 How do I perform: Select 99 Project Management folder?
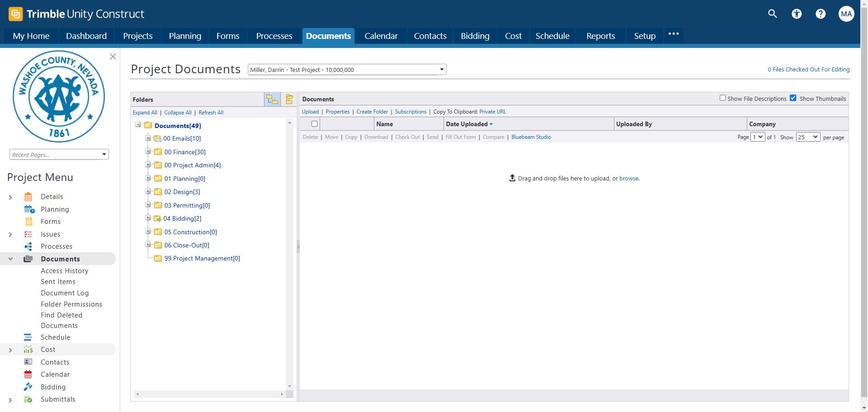(202, 258)
